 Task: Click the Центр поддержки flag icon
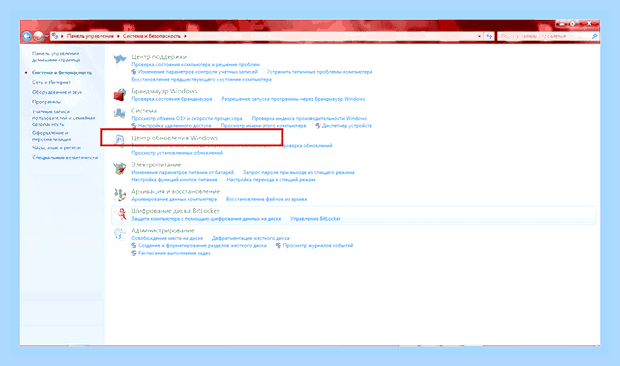point(119,59)
